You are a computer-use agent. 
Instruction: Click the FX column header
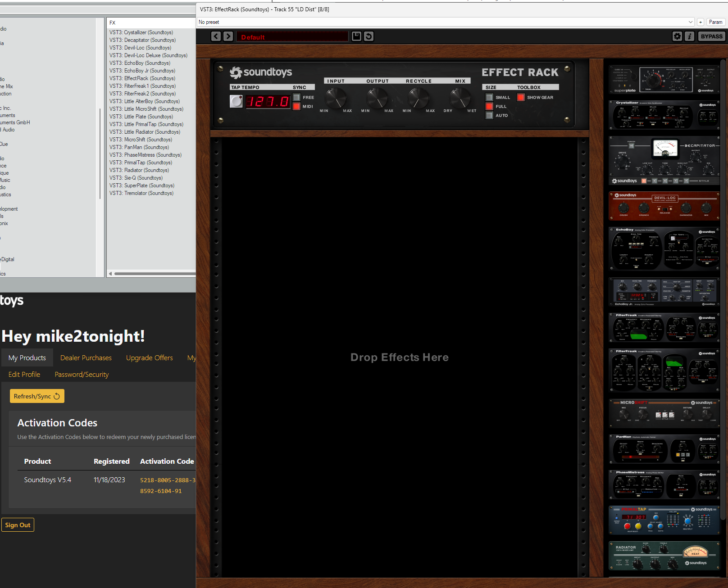click(151, 23)
